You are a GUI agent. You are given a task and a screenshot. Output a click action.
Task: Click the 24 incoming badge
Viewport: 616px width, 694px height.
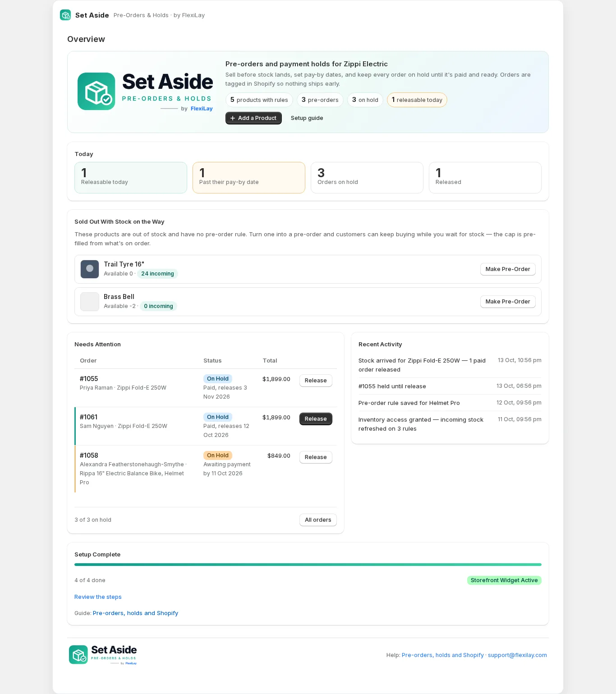tap(157, 274)
